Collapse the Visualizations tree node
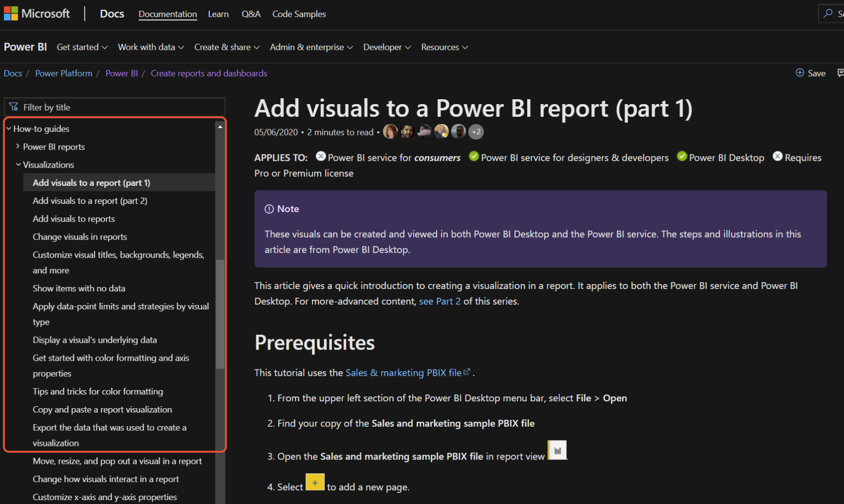Screen dimensions: 844x504 pos(18,165)
